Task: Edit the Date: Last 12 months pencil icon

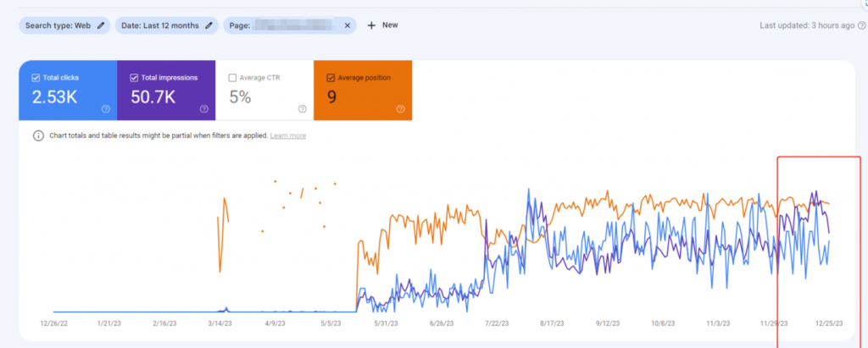Action: pos(209,25)
